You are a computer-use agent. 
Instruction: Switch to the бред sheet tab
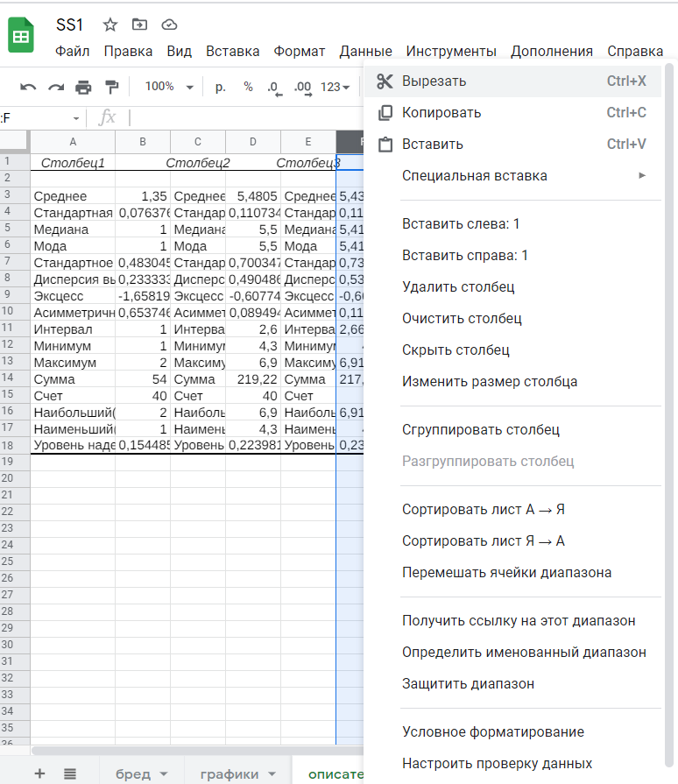133,773
